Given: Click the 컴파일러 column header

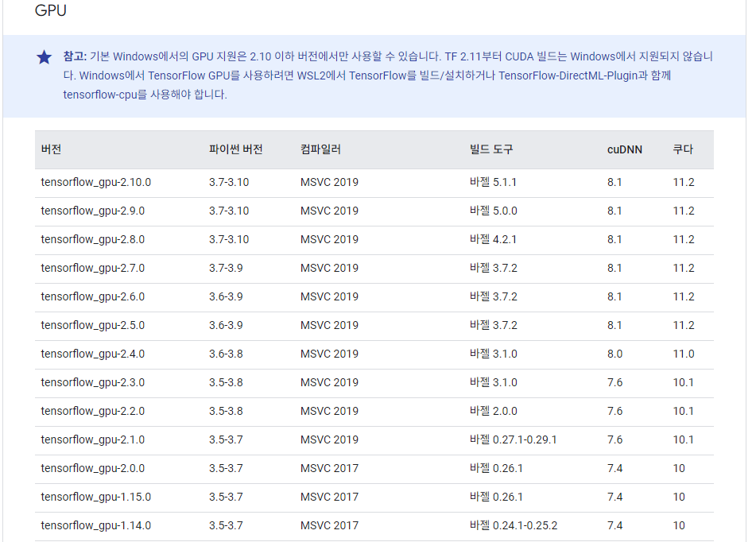Looking at the screenshot, I should 320,149.
